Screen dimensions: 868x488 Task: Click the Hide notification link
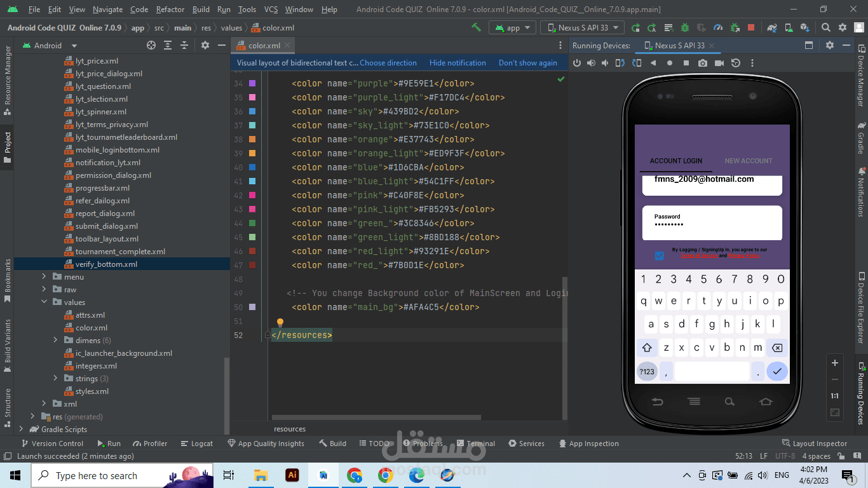coord(458,63)
